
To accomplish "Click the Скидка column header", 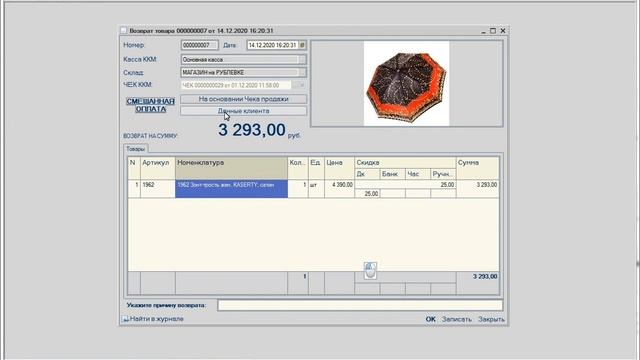I will (405, 162).
